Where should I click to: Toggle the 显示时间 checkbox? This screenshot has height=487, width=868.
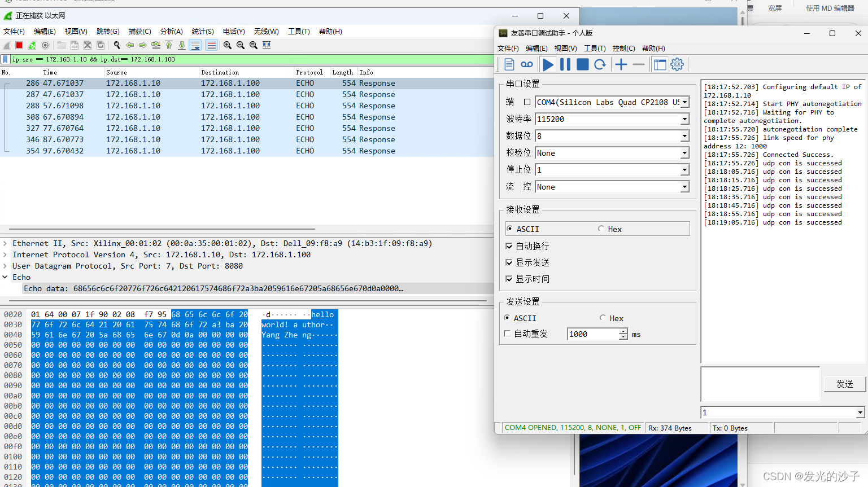click(509, 279)
